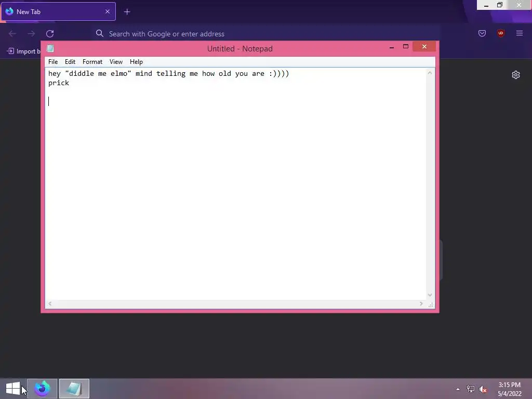Open the Notepad File menu
This screenshot has height=399, width=532.
pyautogui.click(x=53, y=62)
